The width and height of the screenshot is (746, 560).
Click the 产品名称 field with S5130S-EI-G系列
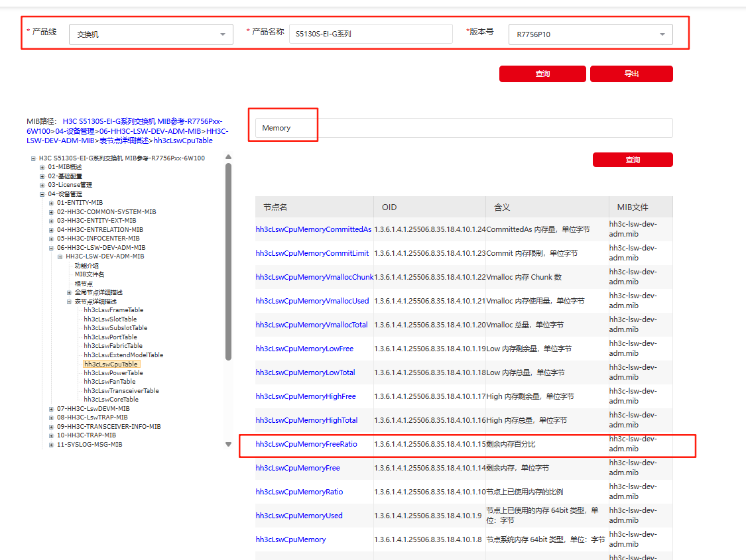coord(371,34)
